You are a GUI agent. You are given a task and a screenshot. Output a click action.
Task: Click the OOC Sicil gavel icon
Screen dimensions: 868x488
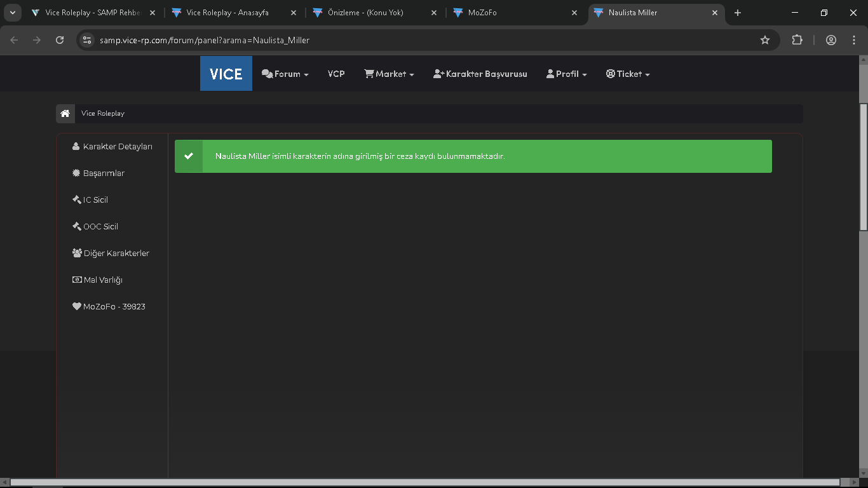tap(77, 226)
